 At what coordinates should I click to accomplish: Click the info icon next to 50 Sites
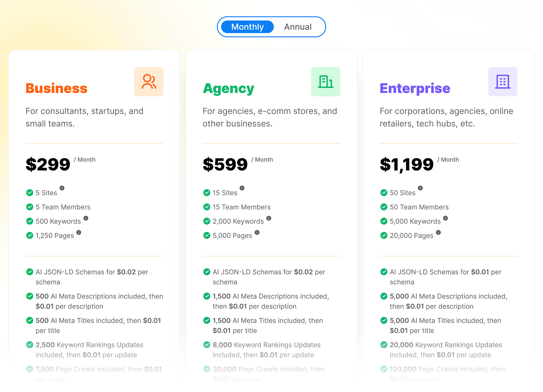421,188
